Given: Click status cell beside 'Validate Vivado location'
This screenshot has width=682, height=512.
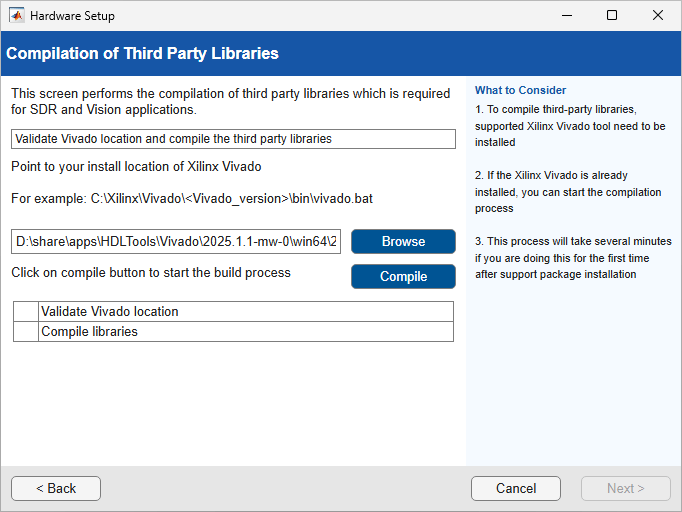Looking at the screenshot, I should (26, 311).
